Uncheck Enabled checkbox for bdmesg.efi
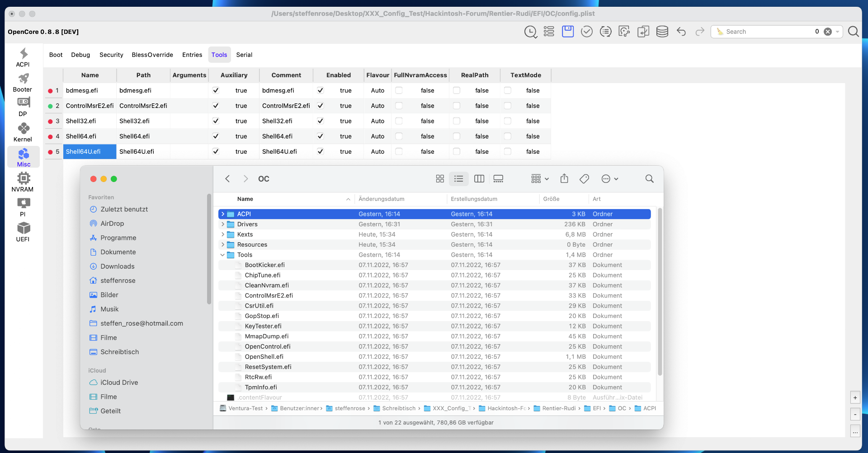 (321, 90)
